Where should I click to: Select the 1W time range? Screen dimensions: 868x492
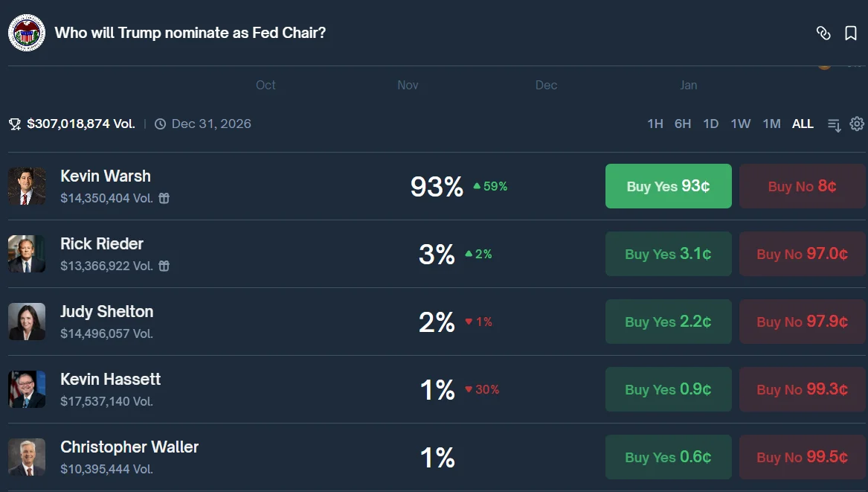click(740, 124)
